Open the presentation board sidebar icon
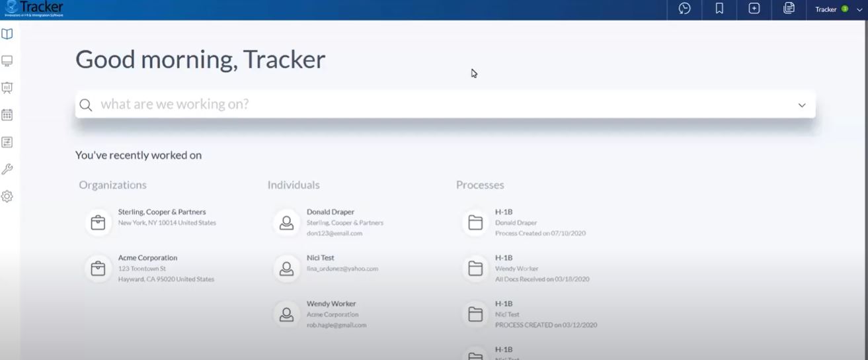This screenshot has width=868, height=360. pos(7,88)
